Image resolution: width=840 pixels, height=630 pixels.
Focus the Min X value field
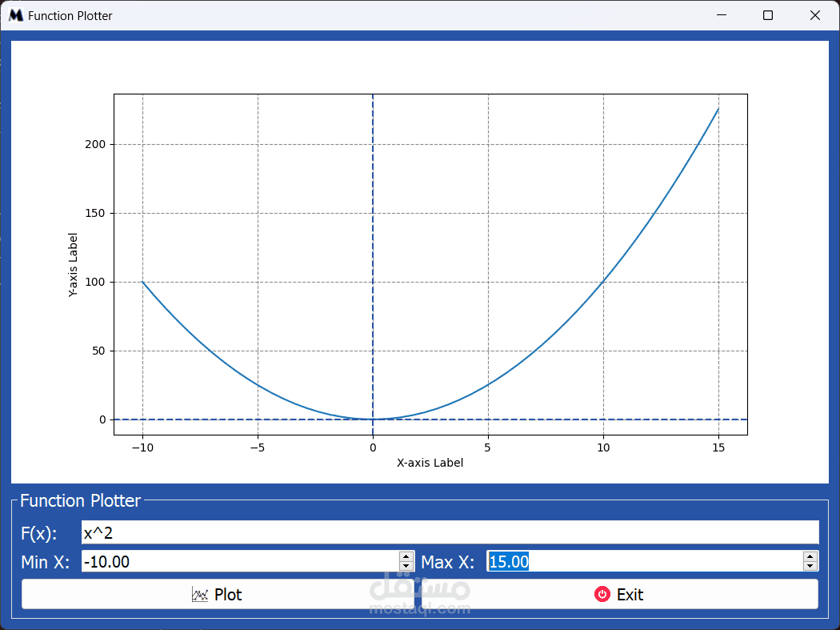point(240,561)
